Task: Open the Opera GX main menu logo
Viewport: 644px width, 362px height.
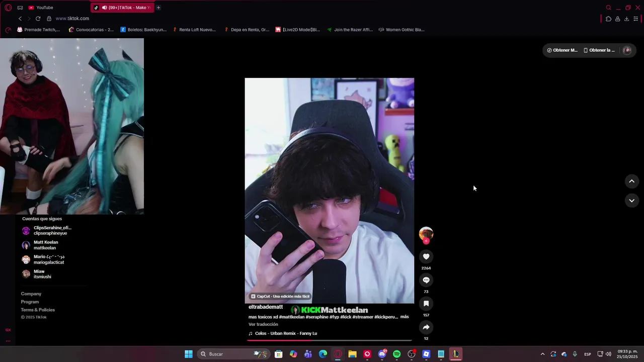Action: (x=8, y=8)
